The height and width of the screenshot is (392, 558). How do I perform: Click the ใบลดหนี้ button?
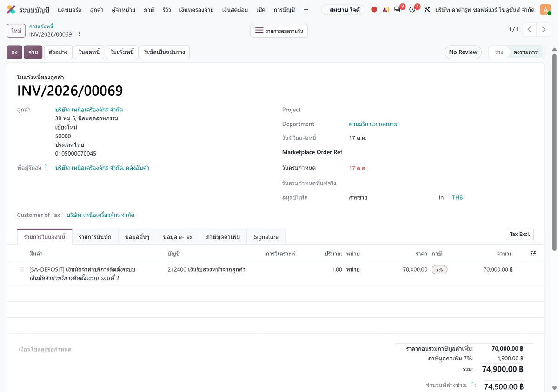pyautogui.click(x=89, y=52)
